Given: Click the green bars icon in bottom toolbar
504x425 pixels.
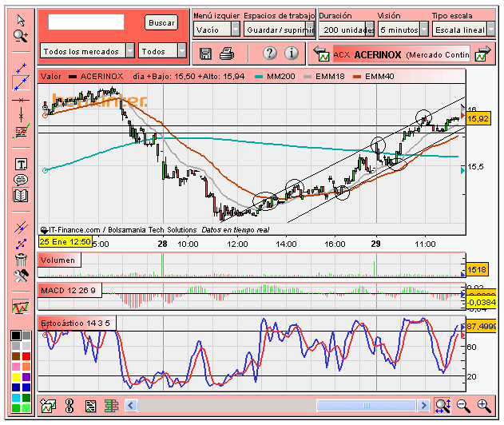Looking at the screenshot, I should (112, 406).
